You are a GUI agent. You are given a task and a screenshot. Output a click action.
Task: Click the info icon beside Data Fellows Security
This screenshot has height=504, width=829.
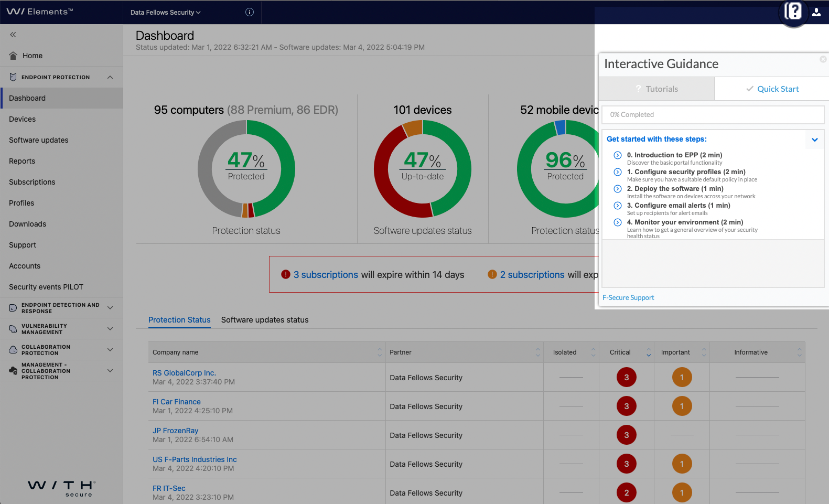pos(250,12)
